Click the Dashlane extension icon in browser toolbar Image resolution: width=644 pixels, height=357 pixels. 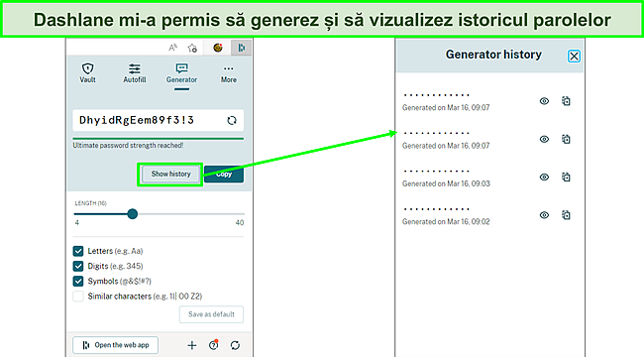(x=241, y=49)
